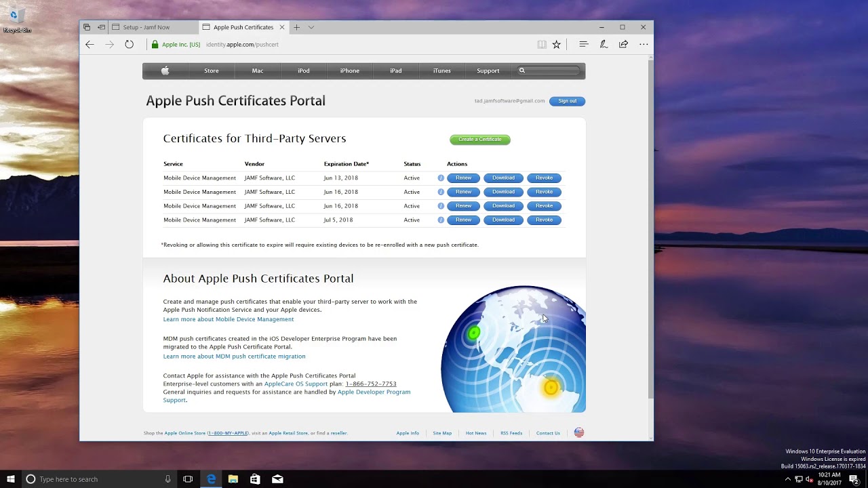Click the share icon in Edge

[x=623, y=45]
